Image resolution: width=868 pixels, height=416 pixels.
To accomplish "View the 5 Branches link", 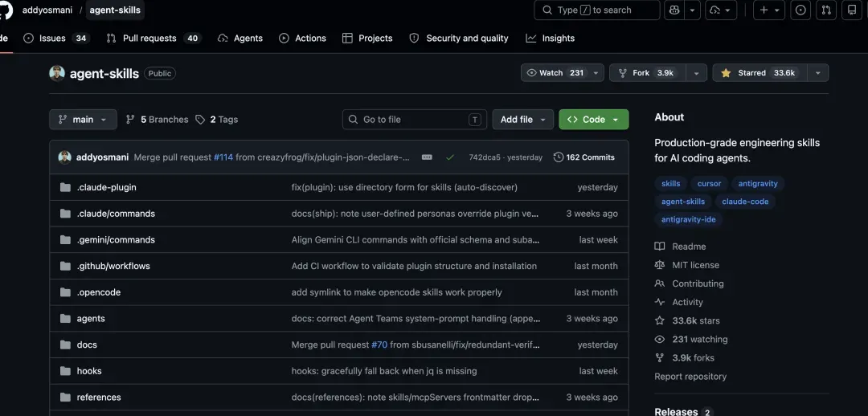I will [158, 120].
